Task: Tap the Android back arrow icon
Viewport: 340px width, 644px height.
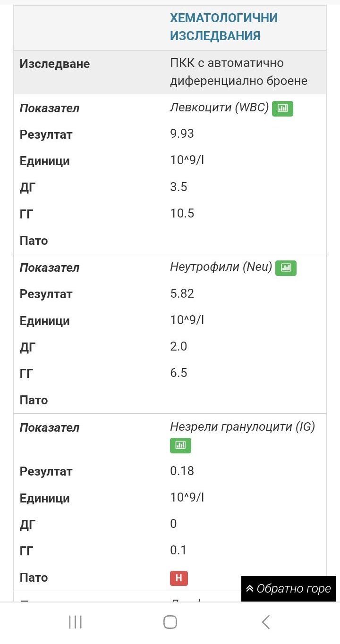Action: (x=266, y=622)
